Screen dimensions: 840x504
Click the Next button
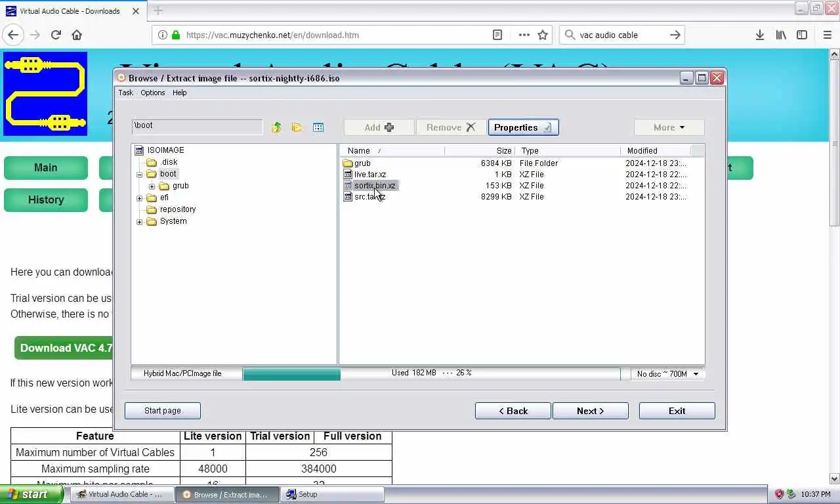pos(591,411)
